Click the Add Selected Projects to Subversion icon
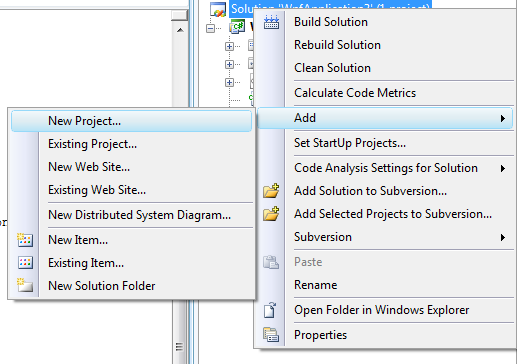The width and height of the screenshot is (517, 364). [x=271, y=214]
